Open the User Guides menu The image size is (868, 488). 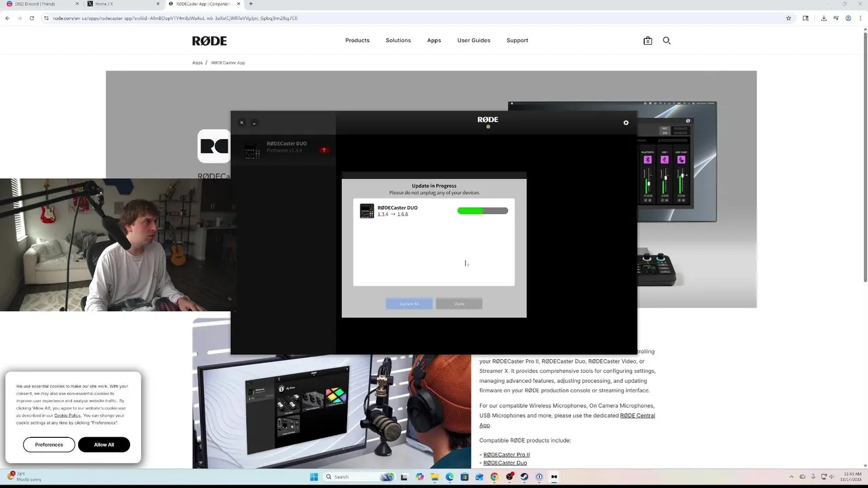pyautogui.click(x=473, y=41)
